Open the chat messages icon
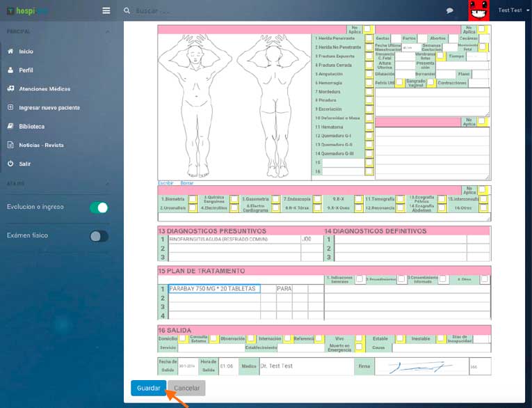Image resolution: width=532 pixels, height=408 pixels. point(450,10)
